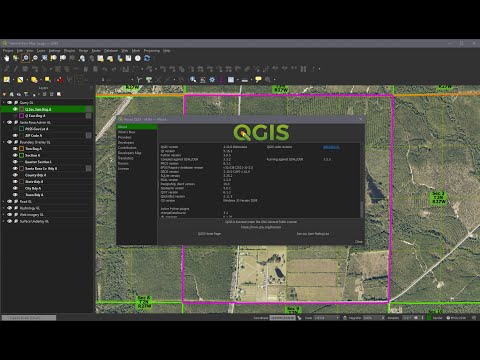Image resolution: width=480 pixels, height=360 pixels.
Task: Open the gnu.org license URL link
Action: [x=261, y=227]
